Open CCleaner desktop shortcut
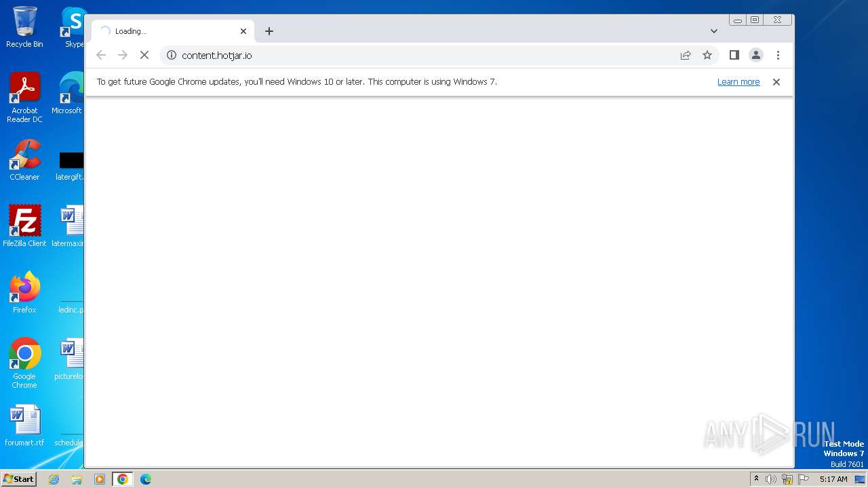 [x=24, y=160]
